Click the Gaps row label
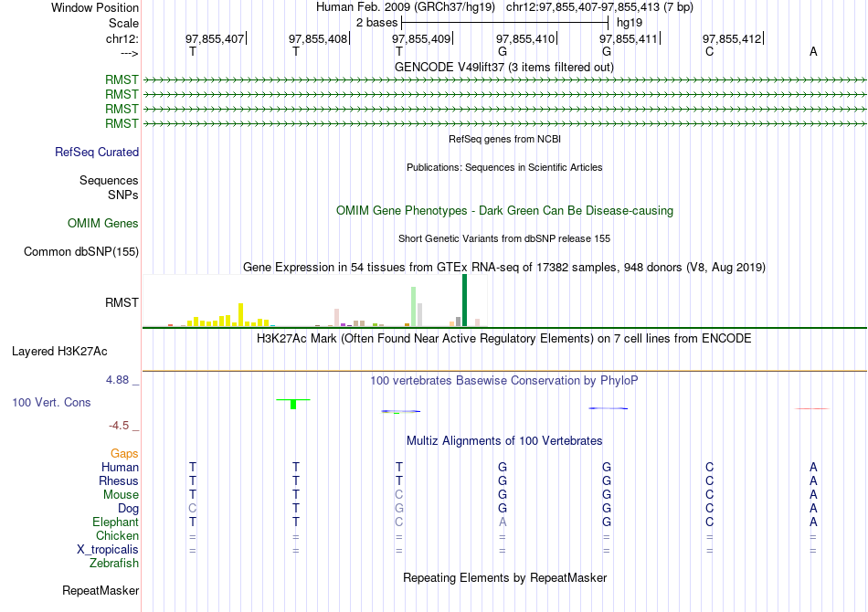868x612 pixels. (x=124, y=453)
